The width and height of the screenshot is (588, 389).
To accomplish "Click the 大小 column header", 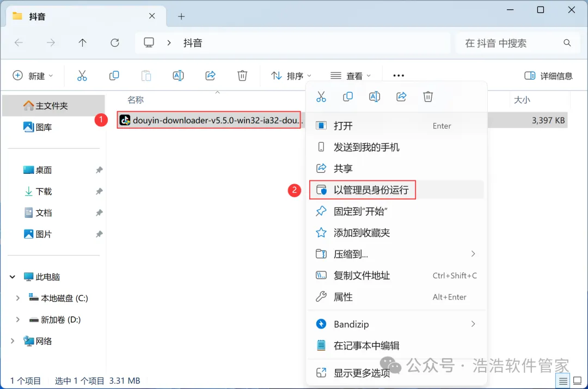I will [x=522, y=100].
